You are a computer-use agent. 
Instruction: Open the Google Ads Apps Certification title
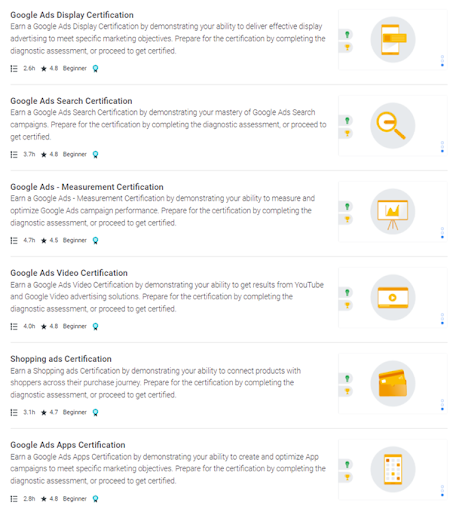(68, 445)
